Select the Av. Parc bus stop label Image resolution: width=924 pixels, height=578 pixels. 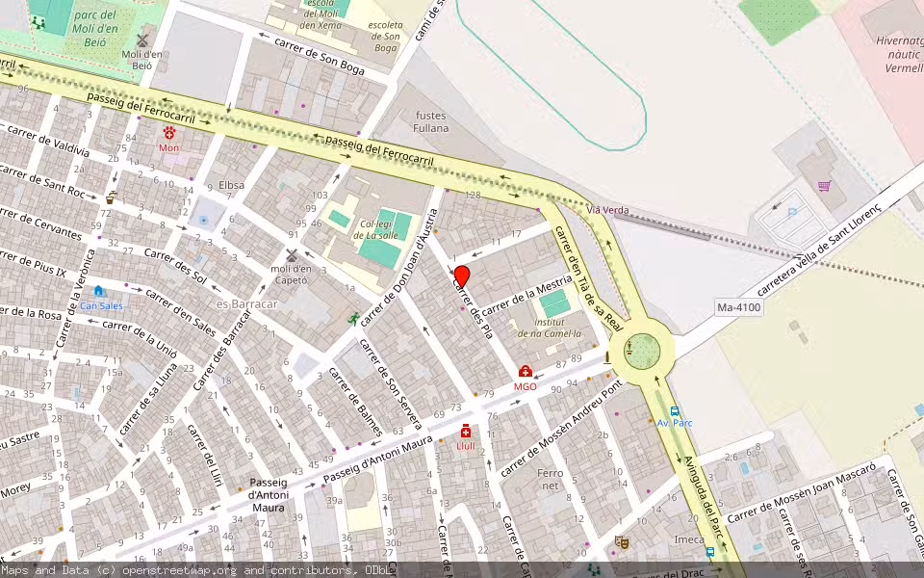[x=675, y=423]
